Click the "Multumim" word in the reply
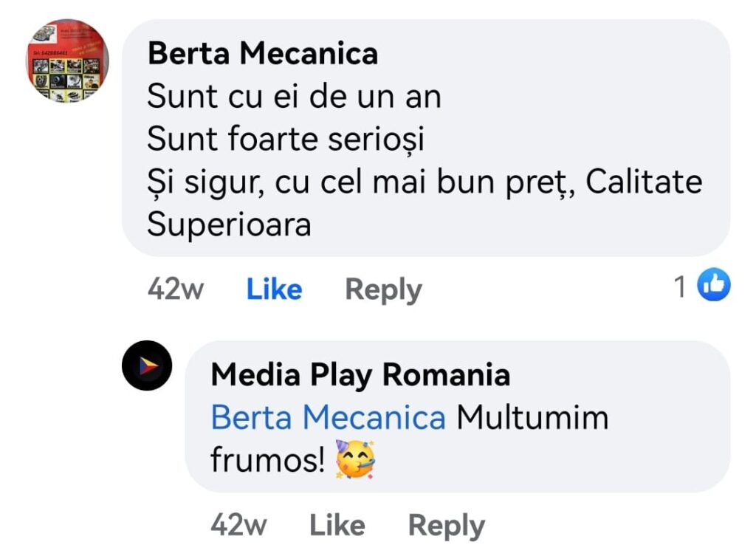 532,418
